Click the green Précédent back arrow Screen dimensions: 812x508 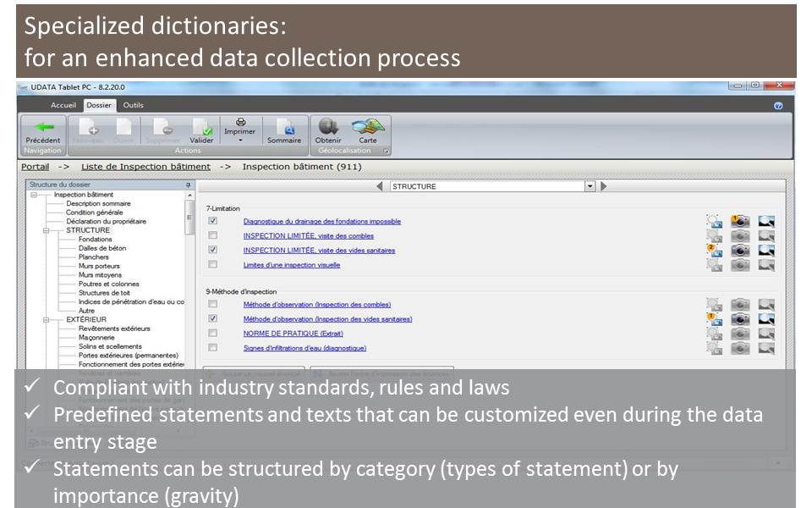(42, 128)
